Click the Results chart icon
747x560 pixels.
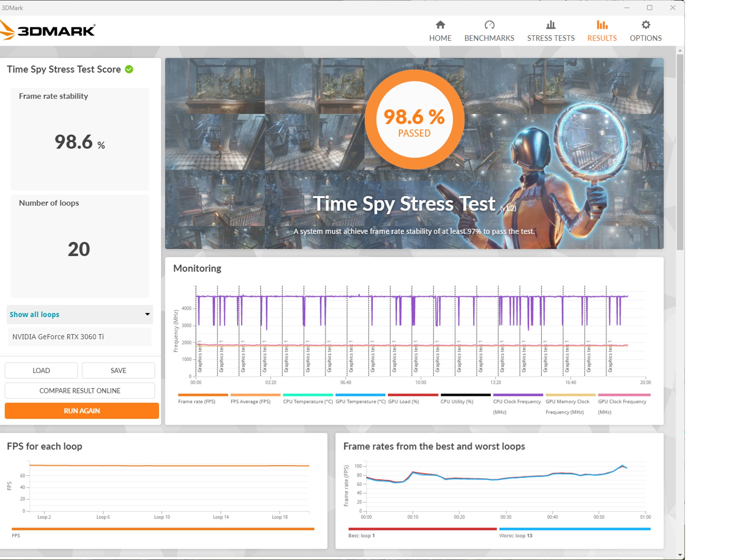tap(602, 25)
